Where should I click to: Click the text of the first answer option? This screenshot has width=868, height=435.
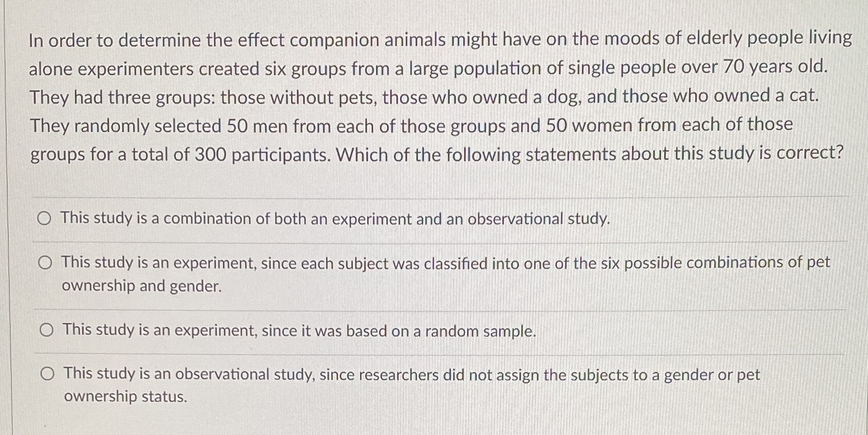[335, 219]
